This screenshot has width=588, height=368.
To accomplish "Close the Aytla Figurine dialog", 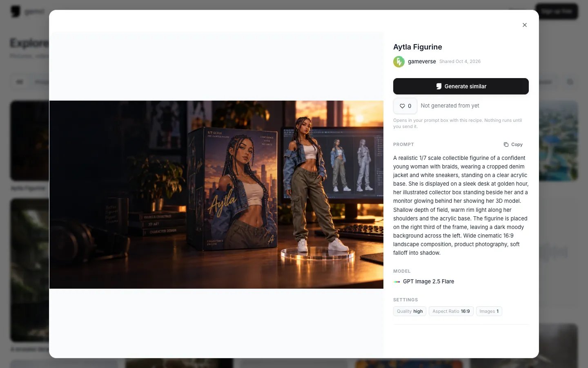I will coord(525,25).
